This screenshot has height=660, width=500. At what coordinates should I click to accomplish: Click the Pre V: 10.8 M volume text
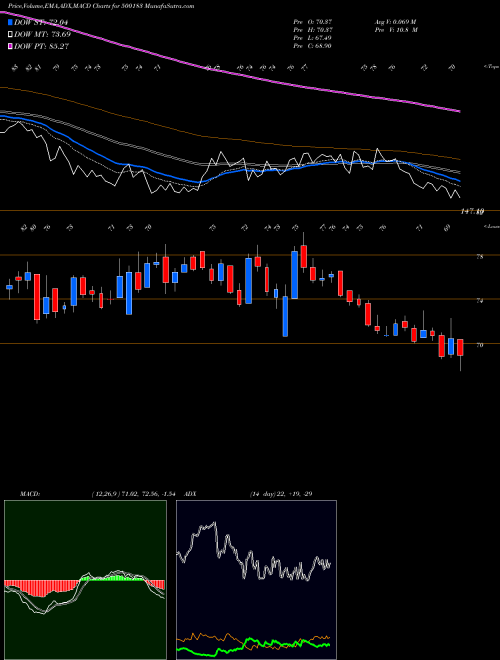pyautogui.click(x=395, y=30)
